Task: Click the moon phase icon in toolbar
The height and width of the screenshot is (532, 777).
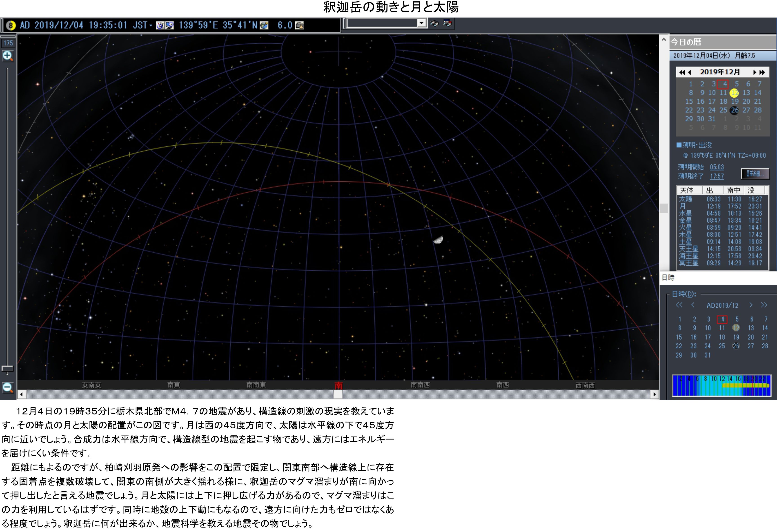Action: tap(11, 25)
